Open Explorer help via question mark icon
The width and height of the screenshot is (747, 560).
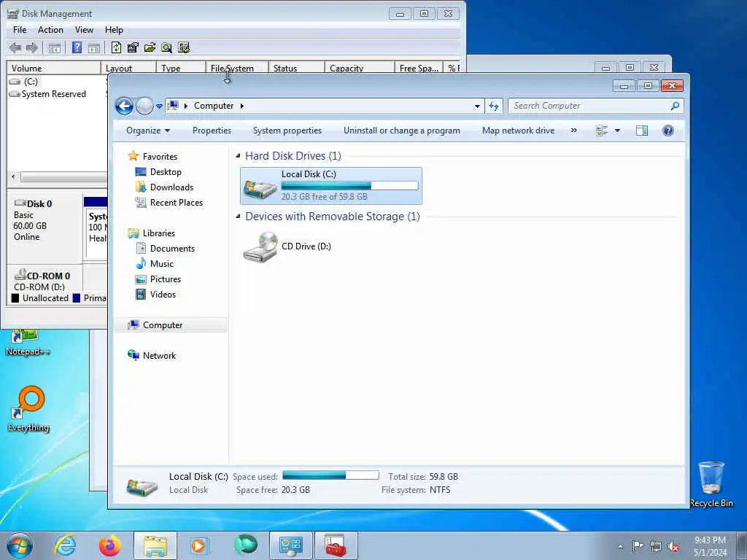click(x=668, y=131)
